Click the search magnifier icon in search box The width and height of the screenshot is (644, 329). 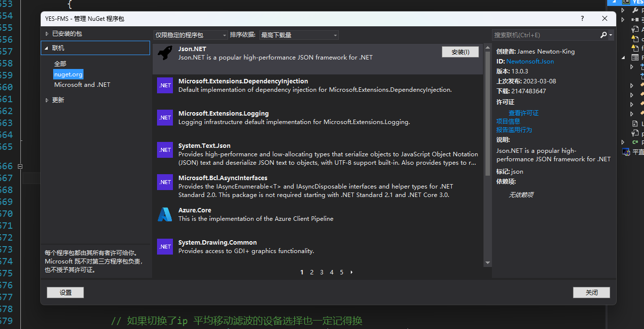[603, 35]
